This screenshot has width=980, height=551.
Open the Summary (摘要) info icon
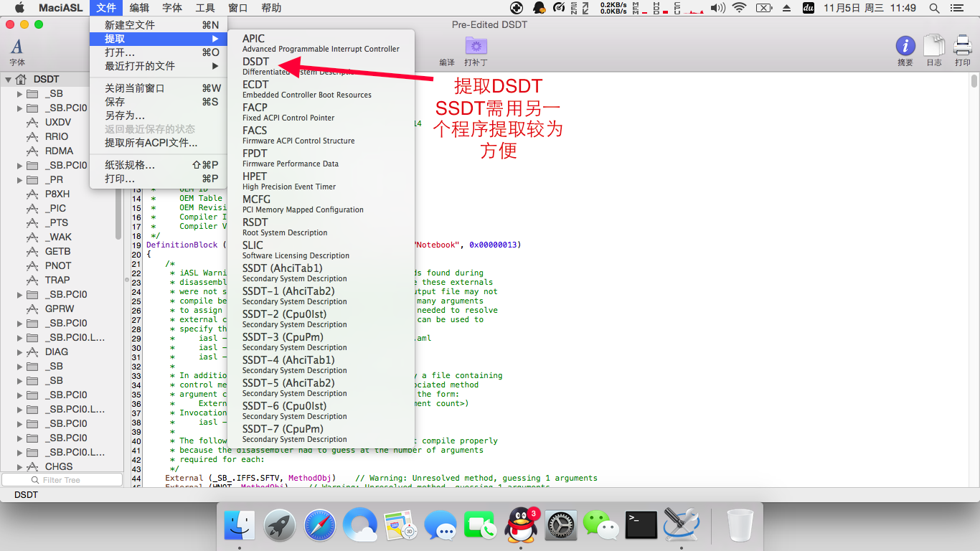[905, 47]
